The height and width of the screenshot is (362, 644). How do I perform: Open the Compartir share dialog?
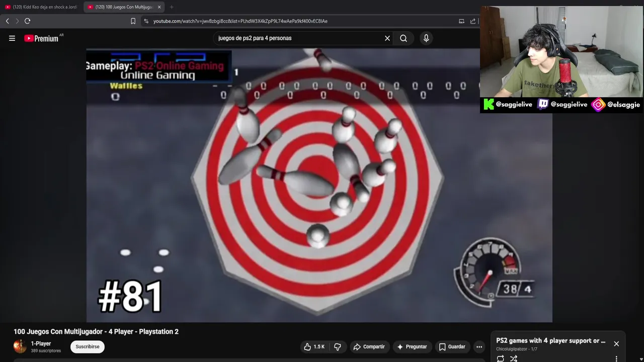point(369,347)
